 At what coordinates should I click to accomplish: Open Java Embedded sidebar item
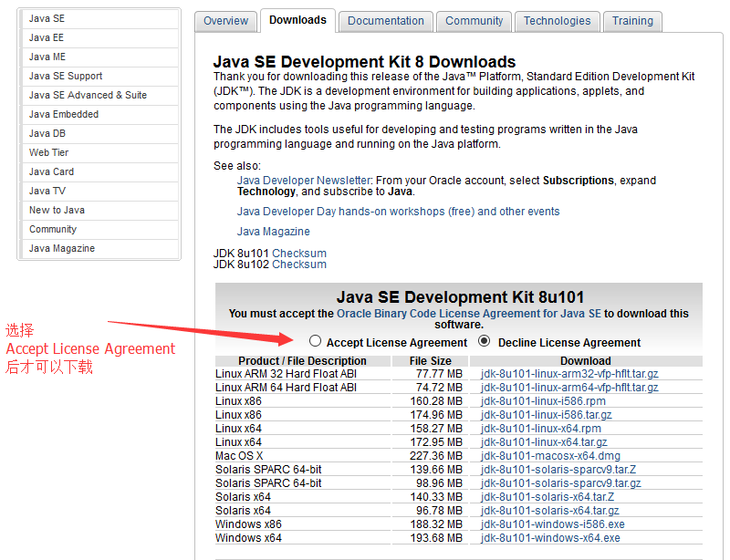pos(99,114)
